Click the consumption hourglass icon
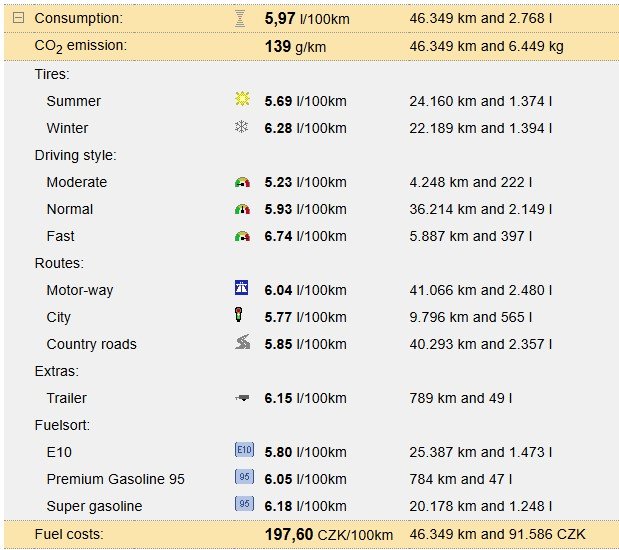619x550 pixels. coord(240,18)
